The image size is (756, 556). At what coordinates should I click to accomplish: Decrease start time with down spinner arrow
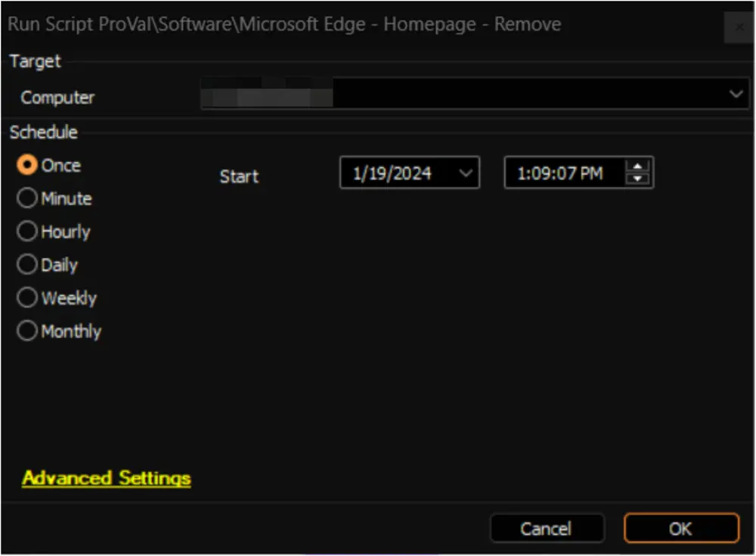[x=637, y=179]
